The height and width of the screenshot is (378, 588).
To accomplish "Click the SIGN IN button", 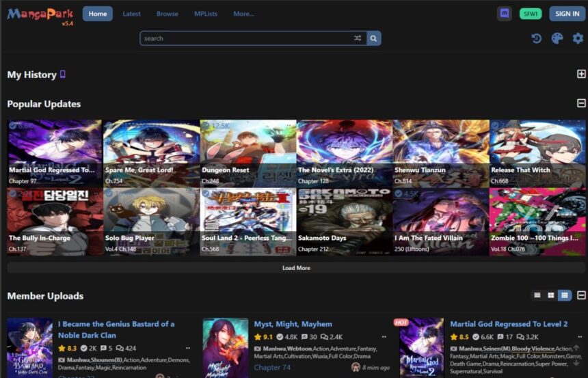I will [567, 14].
